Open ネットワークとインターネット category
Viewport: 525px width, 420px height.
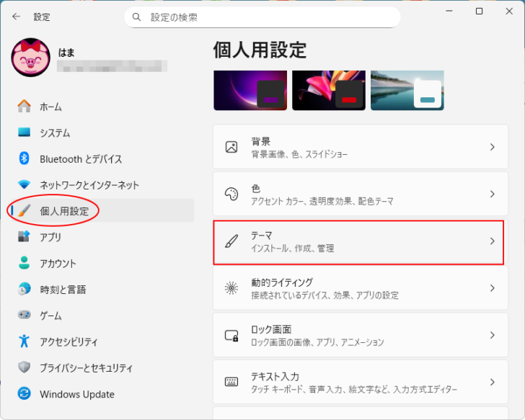tap(102, 185)
